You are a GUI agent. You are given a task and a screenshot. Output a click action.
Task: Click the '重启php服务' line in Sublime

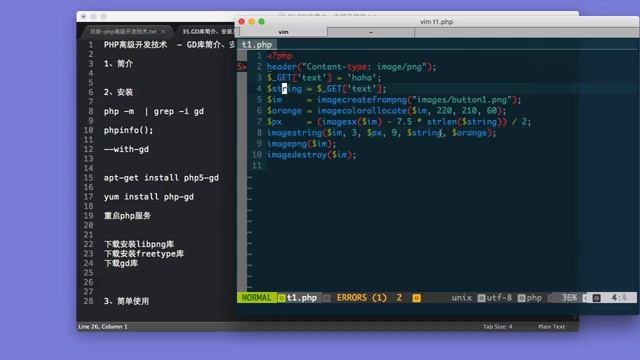pos(127,216)
